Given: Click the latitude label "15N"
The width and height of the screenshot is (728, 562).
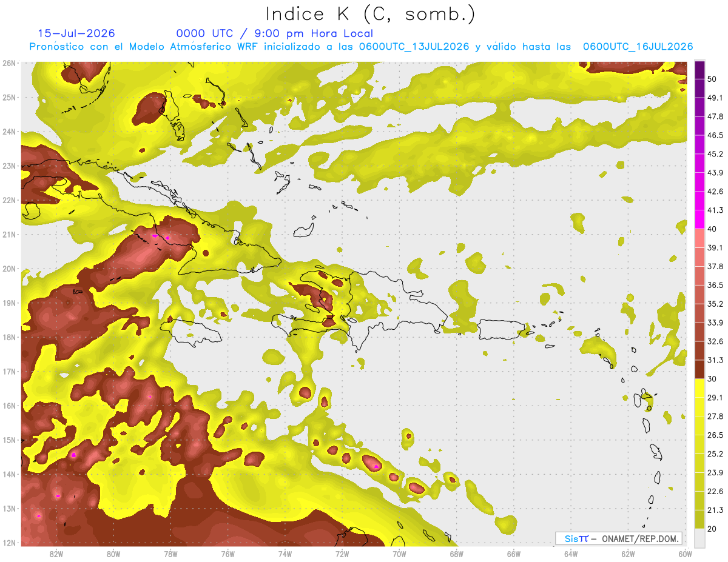Looking at the screenshot, I should [9, 440].
